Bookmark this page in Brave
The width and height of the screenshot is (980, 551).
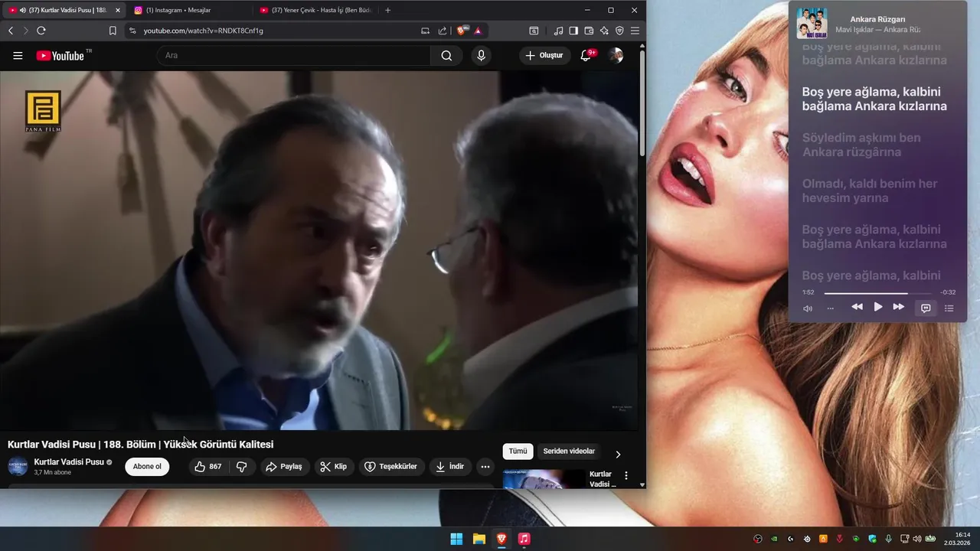(113, 31)
